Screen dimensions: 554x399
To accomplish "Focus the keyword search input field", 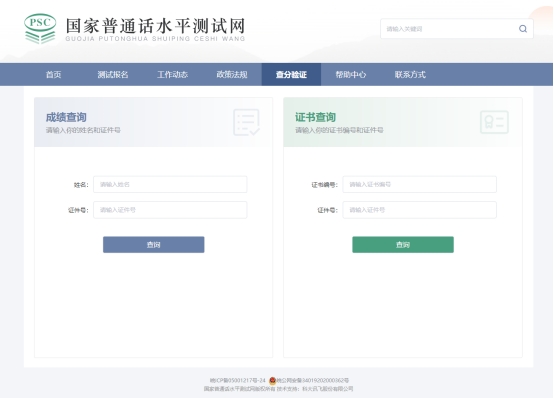I will pos(449,29).
